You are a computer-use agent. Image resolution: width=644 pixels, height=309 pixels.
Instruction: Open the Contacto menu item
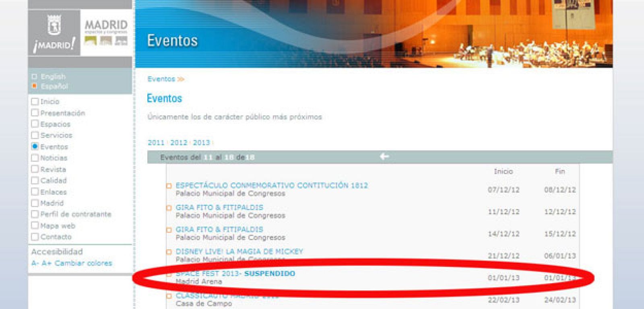click(56, 237)
